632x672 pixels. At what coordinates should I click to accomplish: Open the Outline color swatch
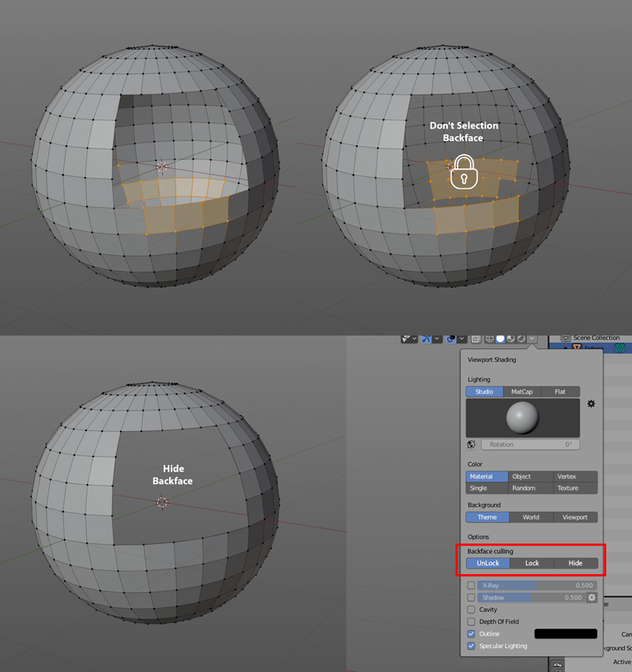566,634
